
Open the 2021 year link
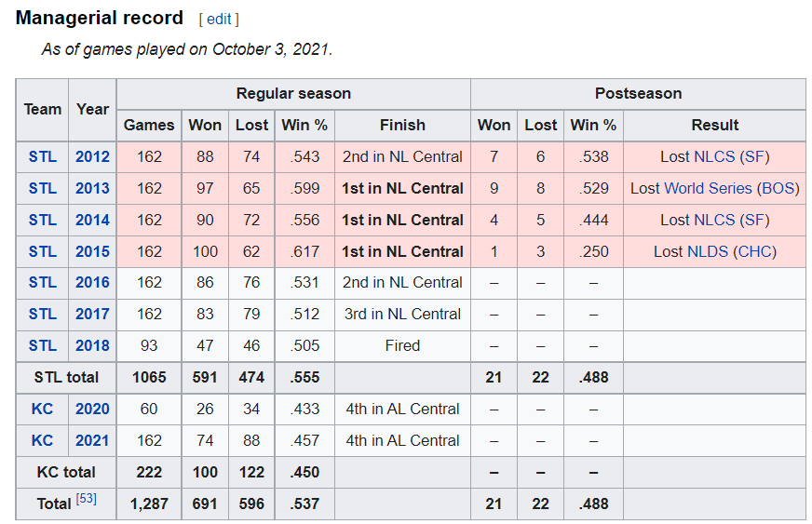[92, 440]
